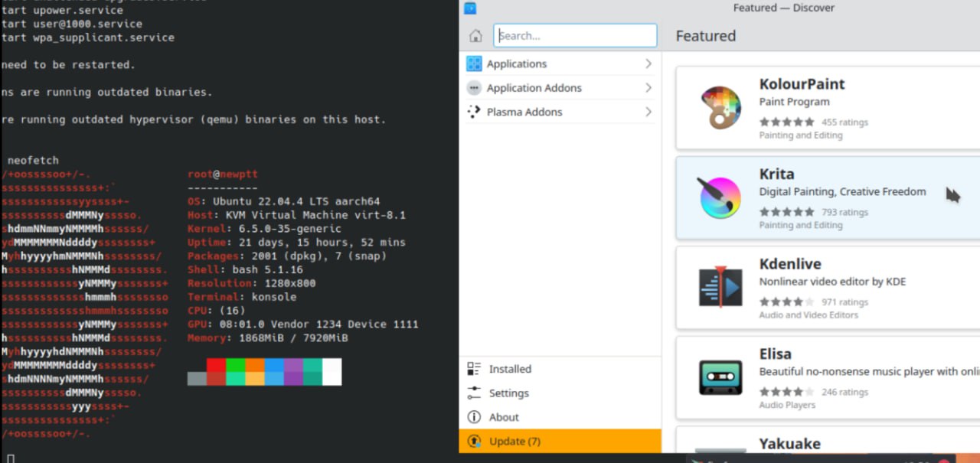Click the Kdenlive app icon

720,288
